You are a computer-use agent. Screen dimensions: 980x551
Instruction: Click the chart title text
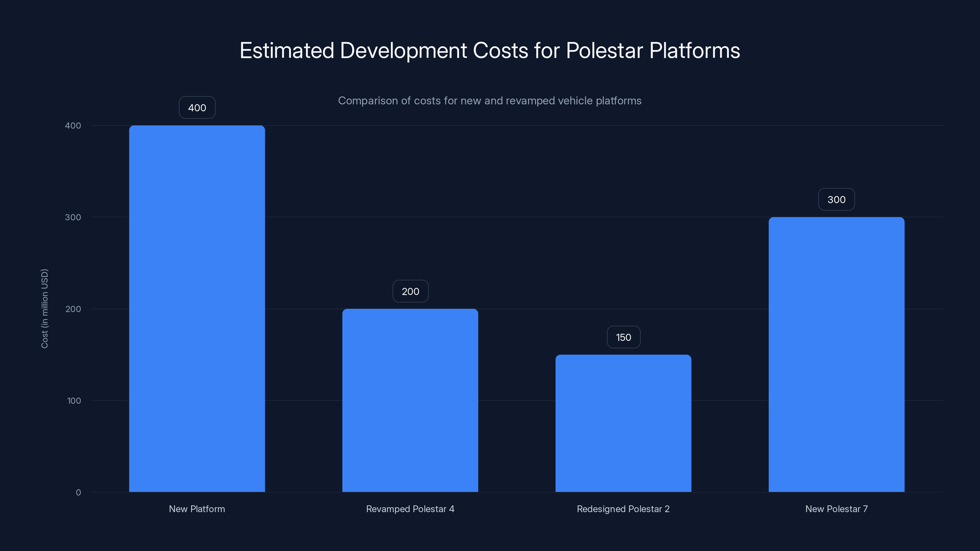(x=490, y=50)
